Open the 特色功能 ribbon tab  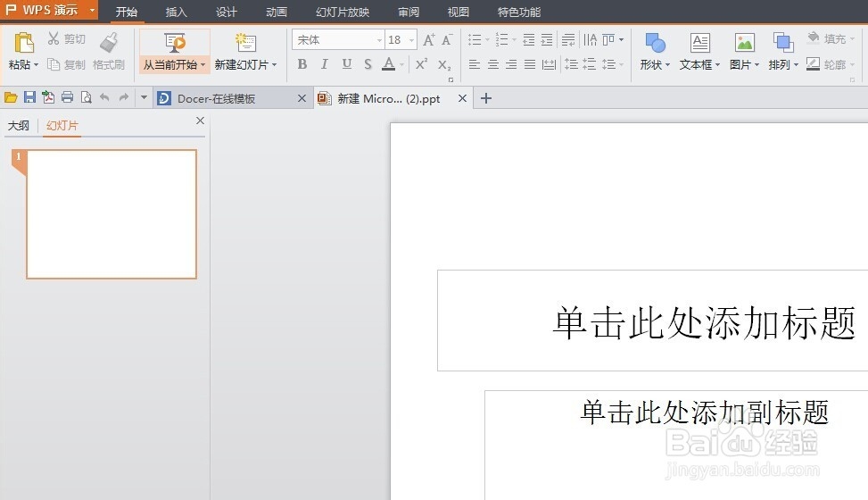click(519, 12)
